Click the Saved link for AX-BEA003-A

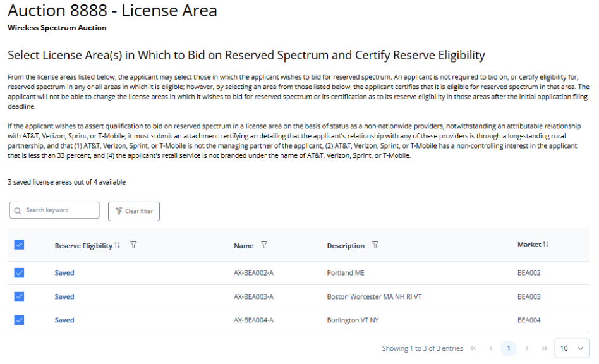tap(64, 296)
